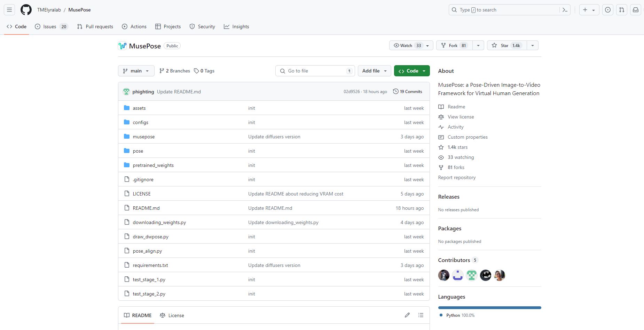The height and width of the screenshot is (330, 644).
Task: Open the green Code dropdown
Action: pyautogui.click(x=412, y=71)
